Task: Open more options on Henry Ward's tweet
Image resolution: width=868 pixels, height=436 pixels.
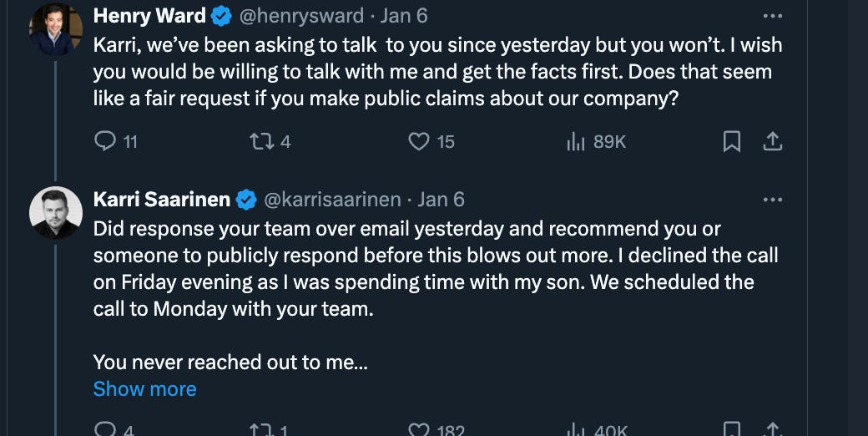Action: click(x=773, y=16)
